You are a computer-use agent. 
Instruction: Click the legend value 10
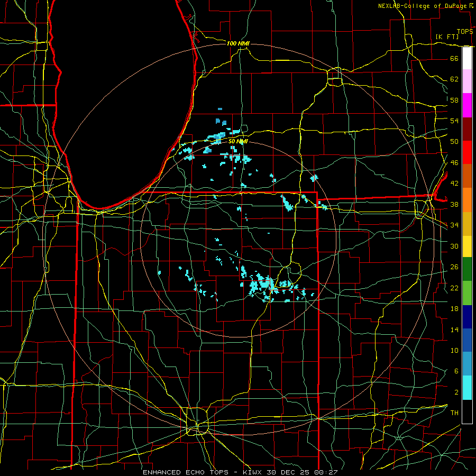click(454, 351)
